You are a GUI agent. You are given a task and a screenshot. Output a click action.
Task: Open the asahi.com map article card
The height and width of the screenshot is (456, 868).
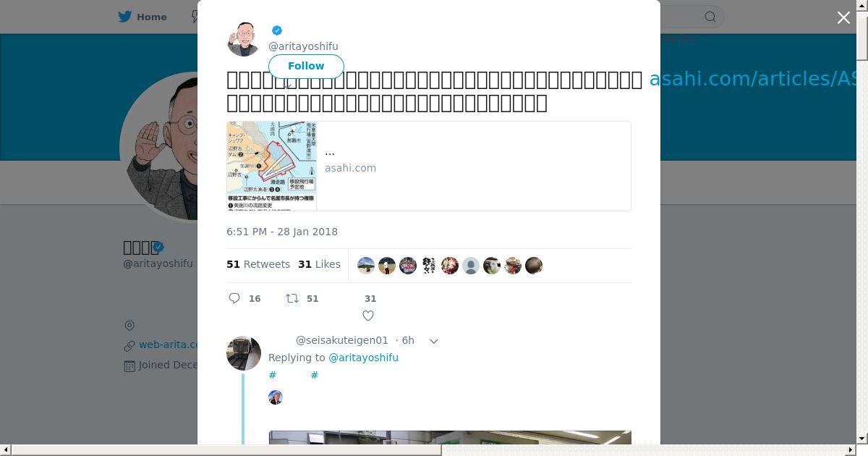pos(428,166)
